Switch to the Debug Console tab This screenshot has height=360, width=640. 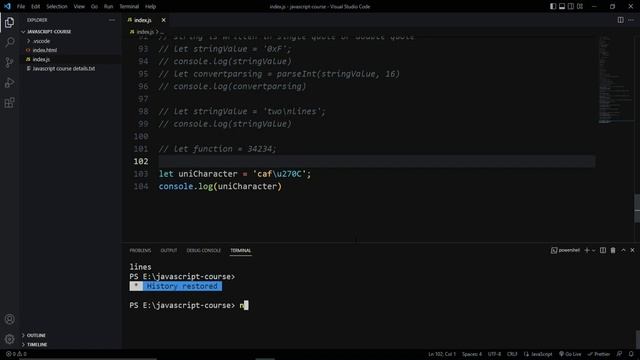[x=203, y=250]
